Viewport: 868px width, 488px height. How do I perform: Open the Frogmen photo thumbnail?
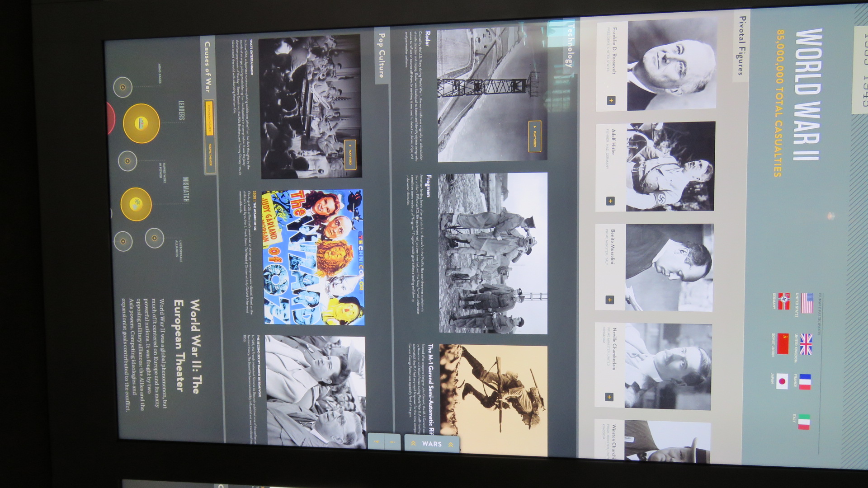[493, 253]
